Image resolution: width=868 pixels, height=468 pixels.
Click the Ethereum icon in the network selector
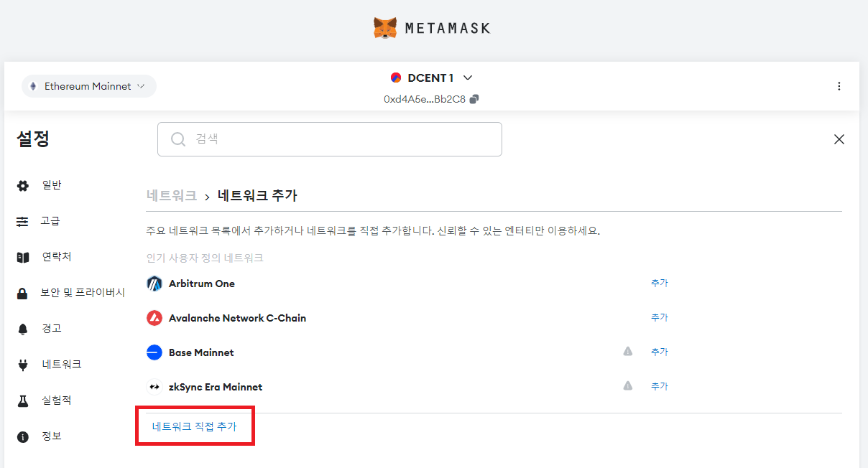click(33, 86)
